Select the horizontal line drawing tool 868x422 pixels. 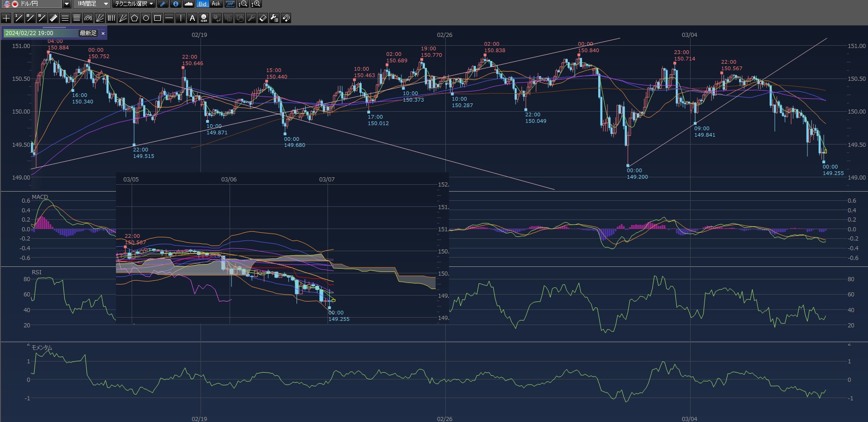169,18
